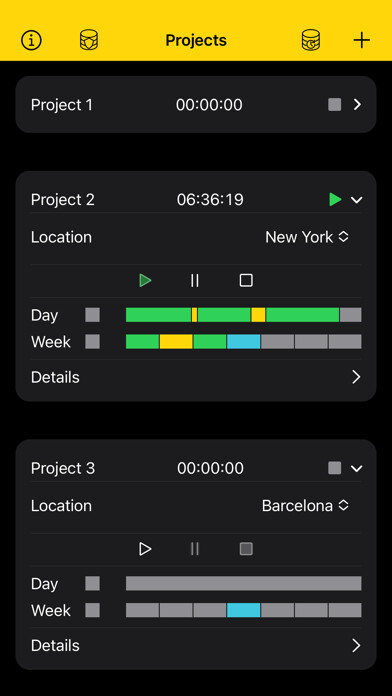Click Project 3 dimmed stop button
Viewport: 392px width, 696px height.
[246, 549]
